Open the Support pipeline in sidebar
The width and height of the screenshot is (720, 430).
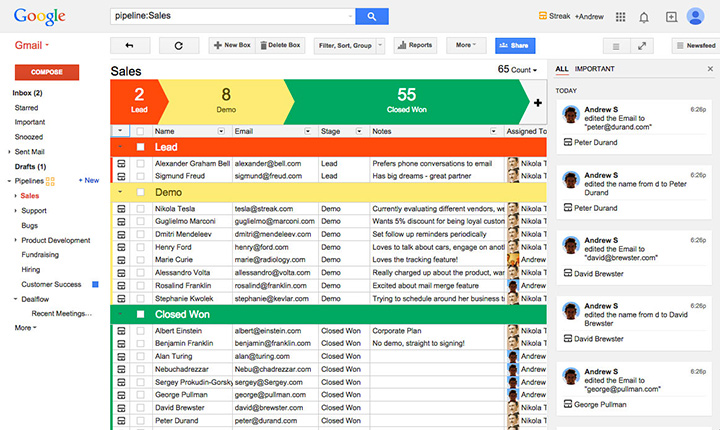tap(34, 211)
